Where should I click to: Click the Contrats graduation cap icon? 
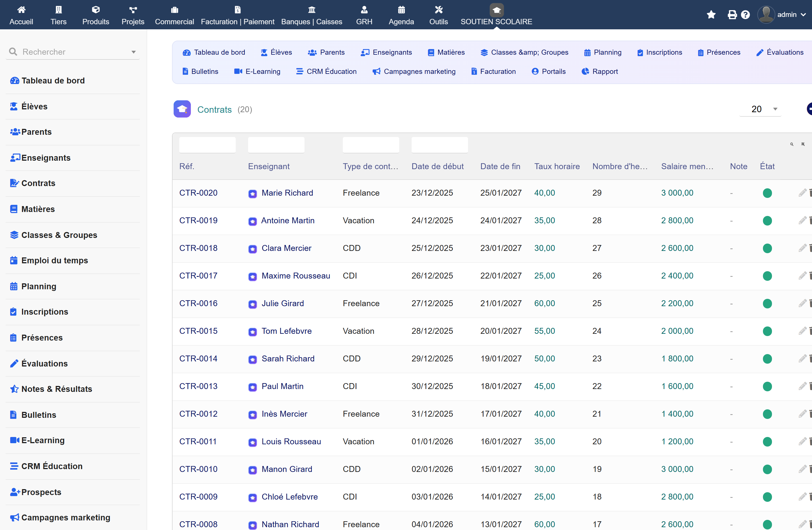click(x=182, y=109)
